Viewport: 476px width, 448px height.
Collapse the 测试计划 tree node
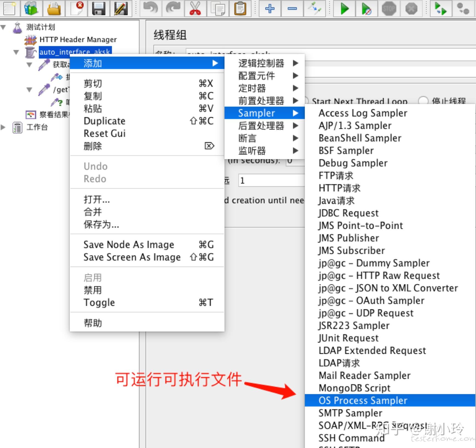coord(3,27)
